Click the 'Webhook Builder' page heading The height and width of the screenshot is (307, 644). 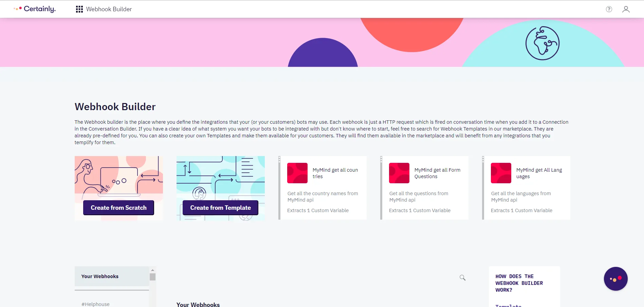pyautogui.click(x=115, y=107)
